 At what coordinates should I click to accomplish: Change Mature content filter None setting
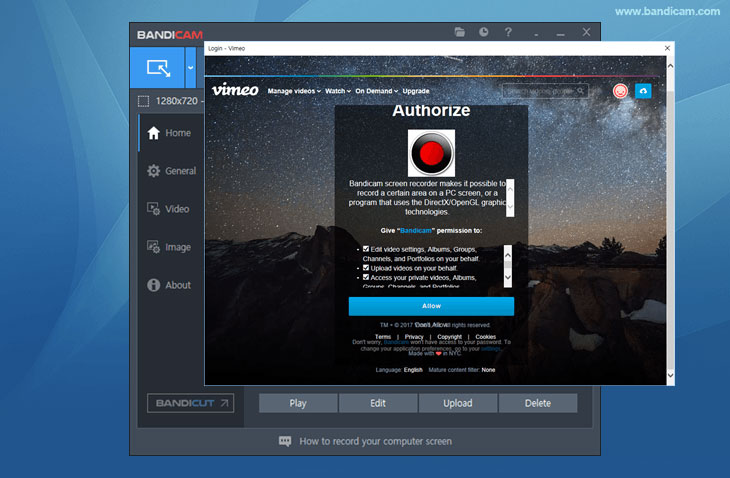coord(488,370)
